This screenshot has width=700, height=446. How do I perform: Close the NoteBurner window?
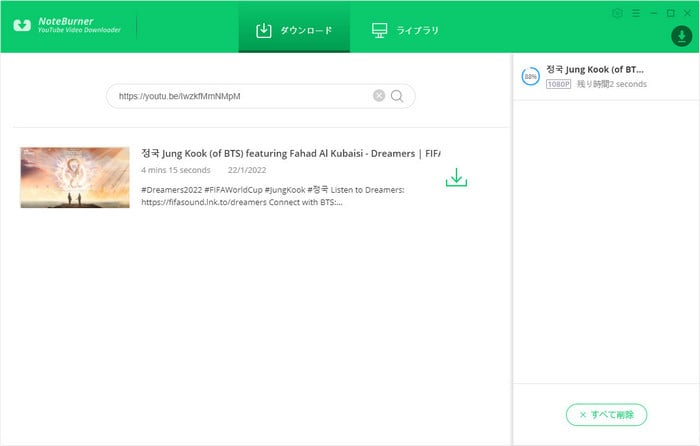pyautogui.click(x=688, y=13)
